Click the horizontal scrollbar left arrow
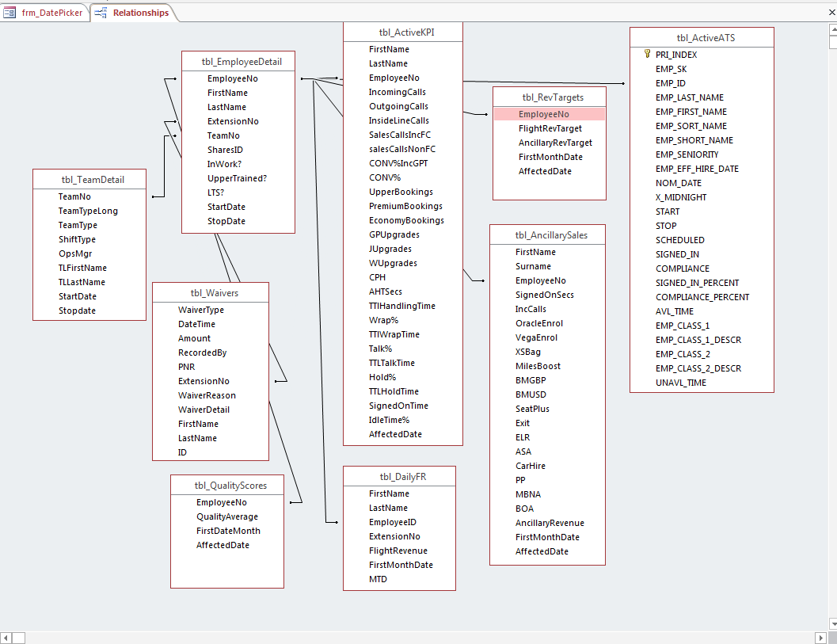Screen dimensions: 837x644 (x=6, y=638)
